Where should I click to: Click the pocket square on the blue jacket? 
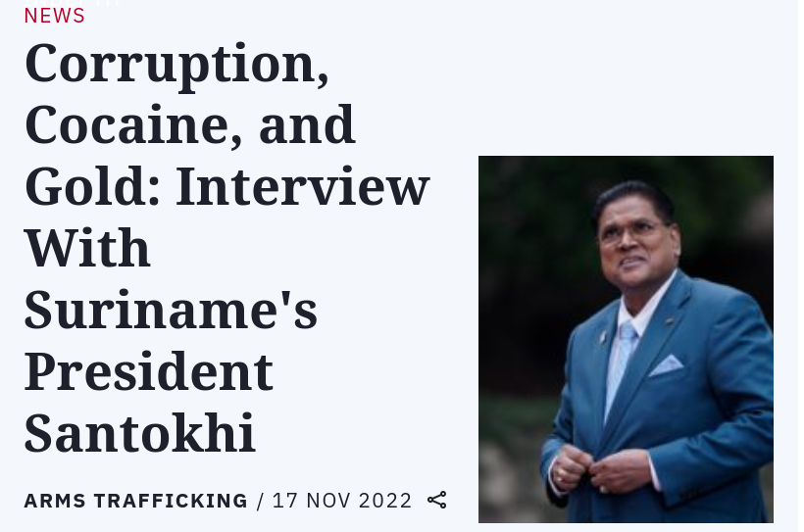(x=666, y=365)
